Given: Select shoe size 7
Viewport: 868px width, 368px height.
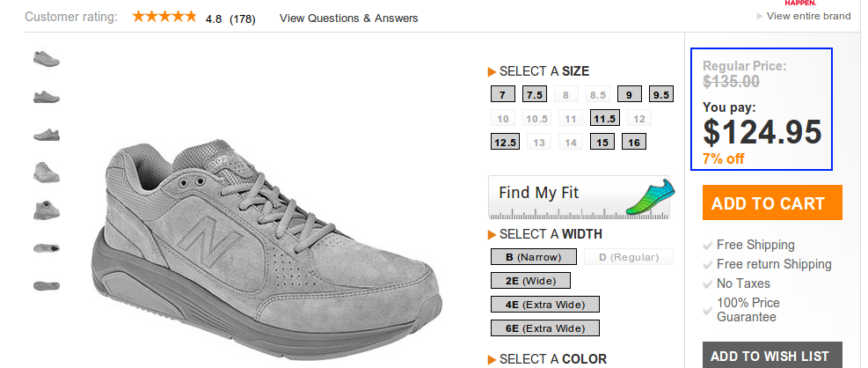Looking at the screenshot, I should point(501,95).
